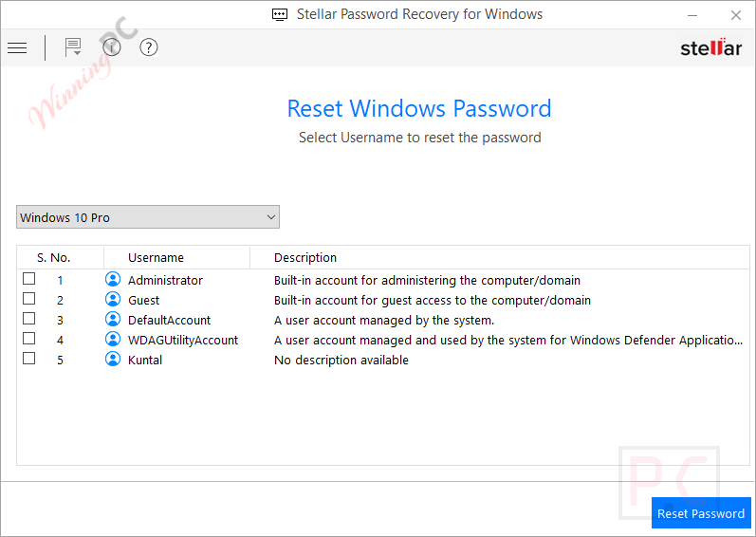Open the About info icon
Viewport: 756px width, 537px height.
[112, 47]
